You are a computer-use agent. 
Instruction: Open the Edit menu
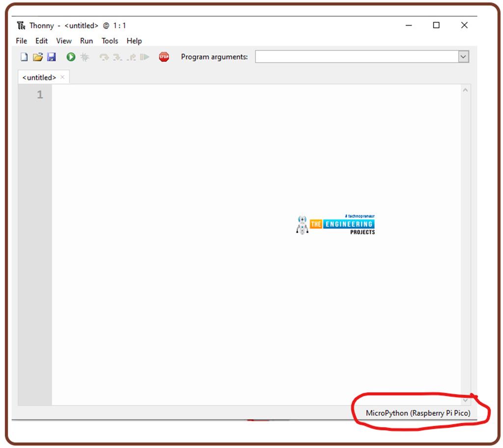(x=41, y=41)
